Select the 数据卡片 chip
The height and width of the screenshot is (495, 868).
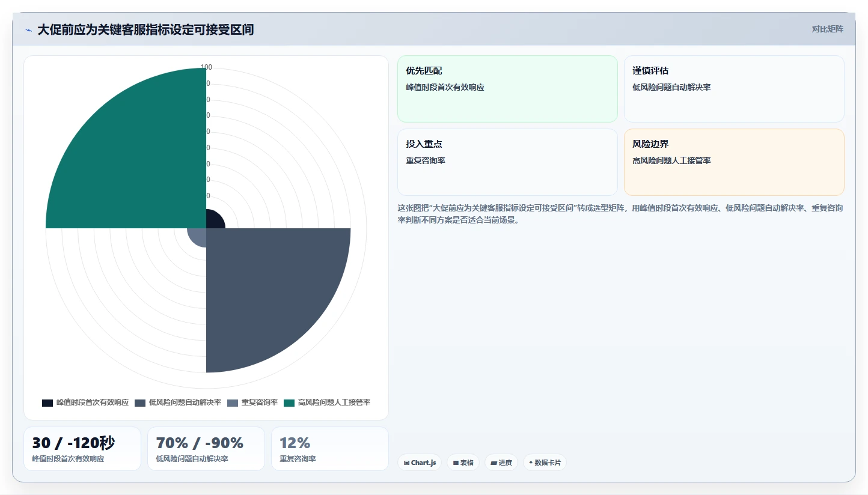(545, 463)
